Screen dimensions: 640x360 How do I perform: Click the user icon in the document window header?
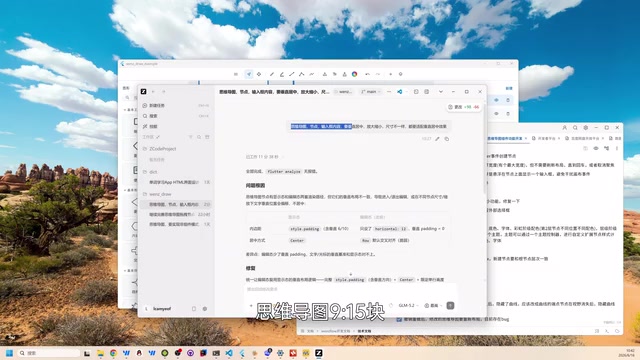(564, 128)
